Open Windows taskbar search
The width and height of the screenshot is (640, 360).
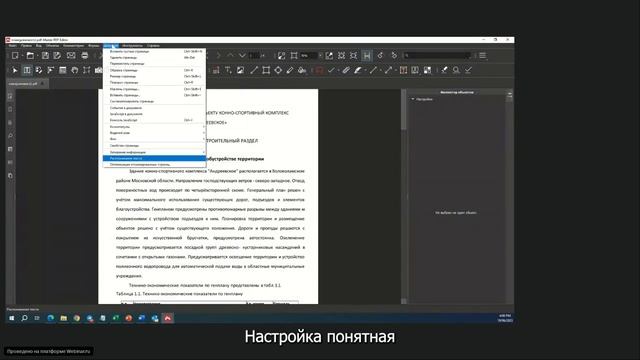24,318
